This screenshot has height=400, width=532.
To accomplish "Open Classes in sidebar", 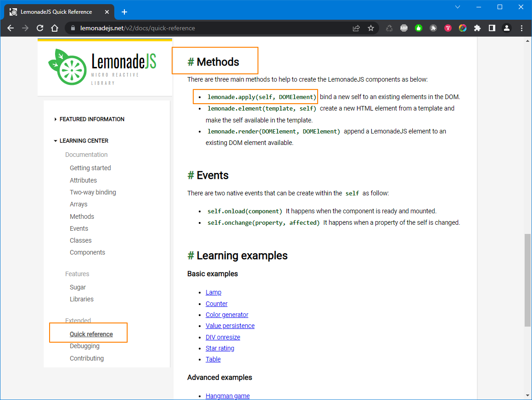I will click(80, 240).
